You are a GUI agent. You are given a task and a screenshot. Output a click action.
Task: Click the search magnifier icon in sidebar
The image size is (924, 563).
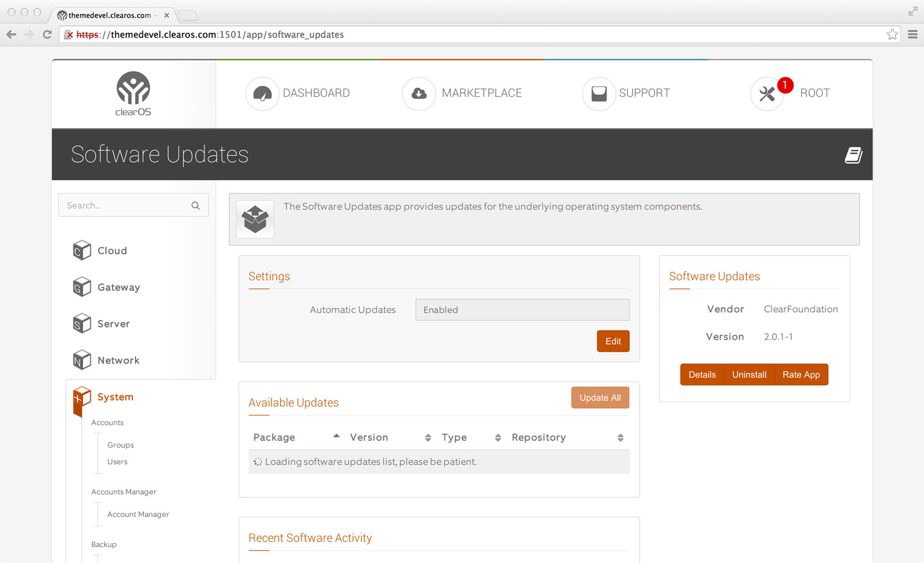point(195,205)
